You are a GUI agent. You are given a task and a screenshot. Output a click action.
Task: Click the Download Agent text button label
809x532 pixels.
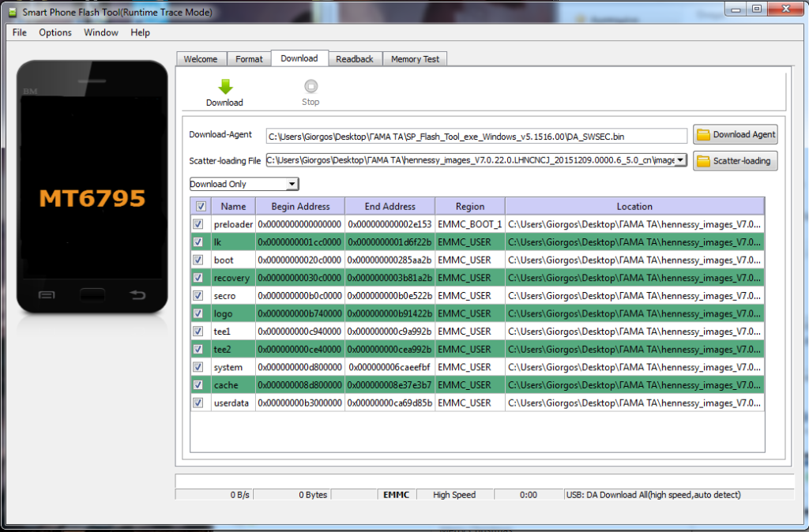744,134
